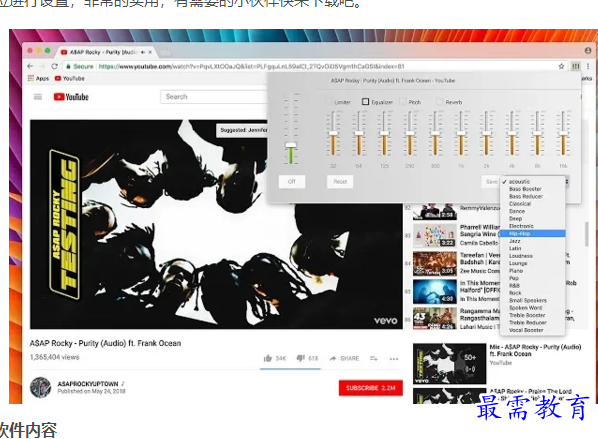Click the thumbs down dislike icon
The image size is (598, 439).
[x=301, y=358]
